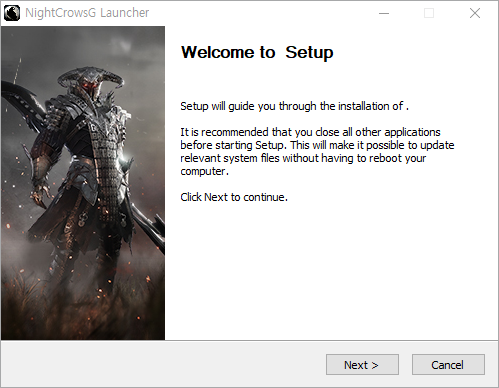Click the "Welcome to Setup" heading
The width and height of the screenshot is (499, 388).
point(257,53)
